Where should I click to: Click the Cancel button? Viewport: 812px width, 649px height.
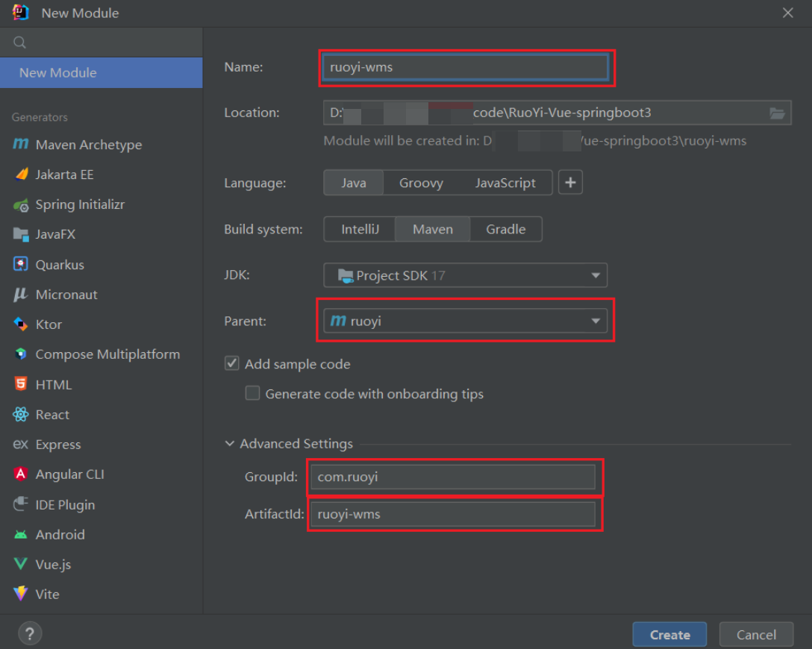(x=756, y=635)
